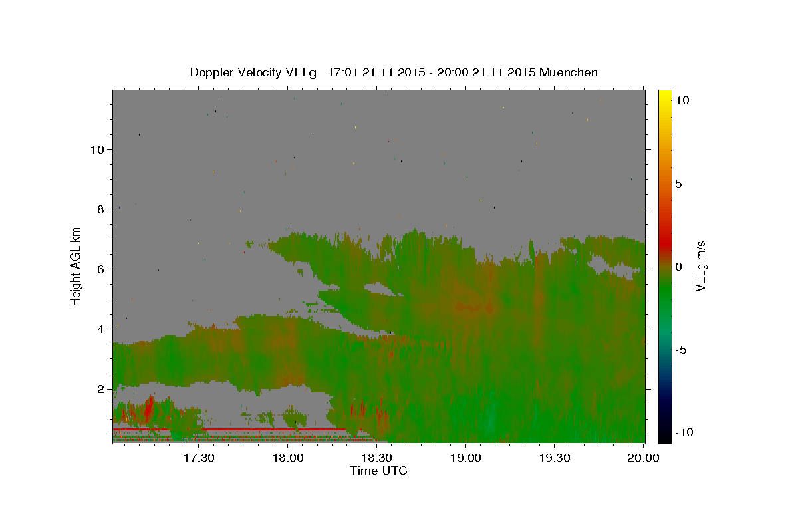Click the colorbar label 'VELg m/s'

(702, 267)
